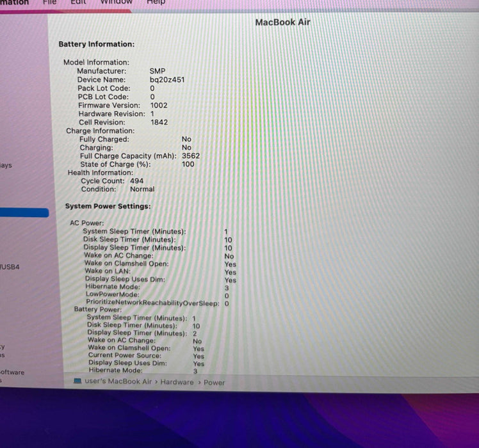The image size is (479, 448).
Task: Select the Thunderbolt/USB4 sidebar item
Action: point(10,267)
